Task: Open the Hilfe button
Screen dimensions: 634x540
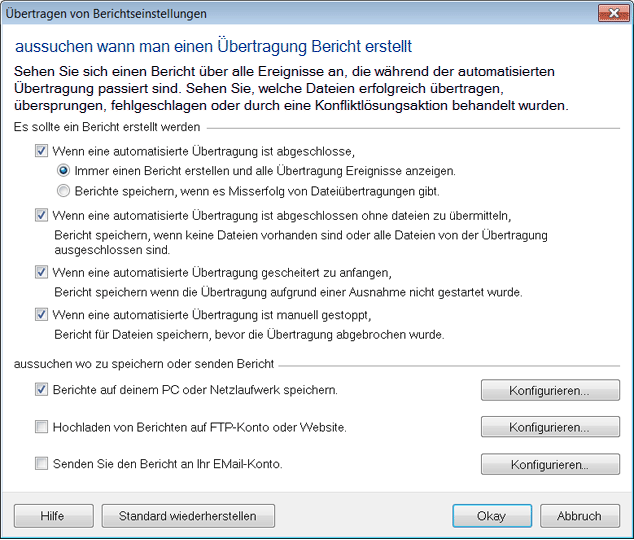Action: 52,516
